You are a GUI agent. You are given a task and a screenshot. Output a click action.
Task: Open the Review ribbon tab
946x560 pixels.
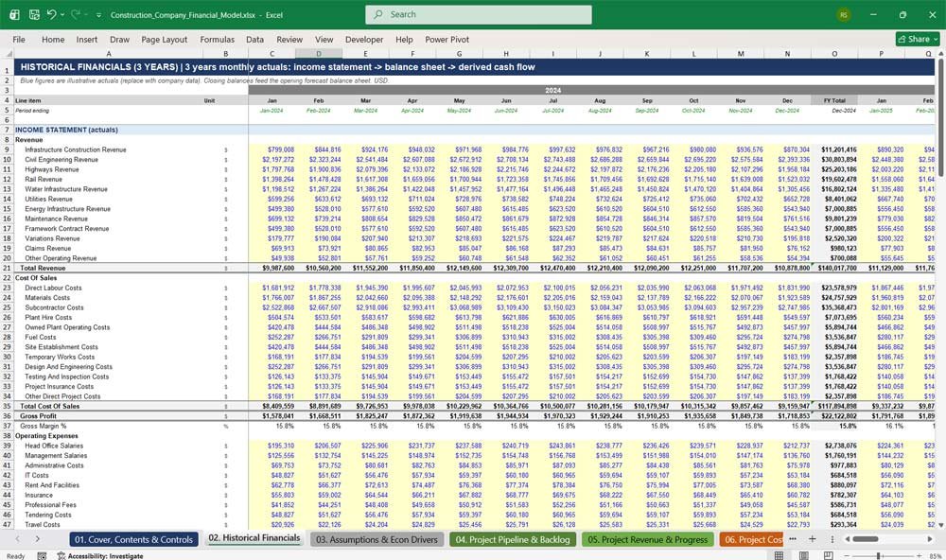point(289,39)
